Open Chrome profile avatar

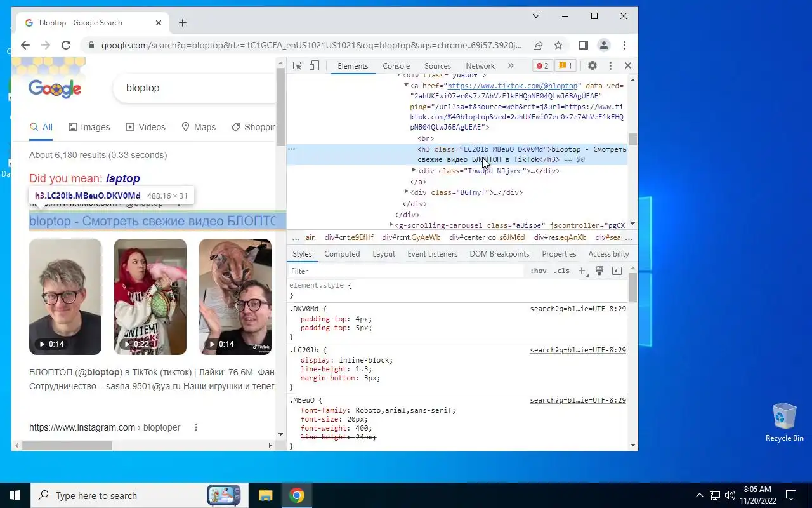click(x=604, y=45)
